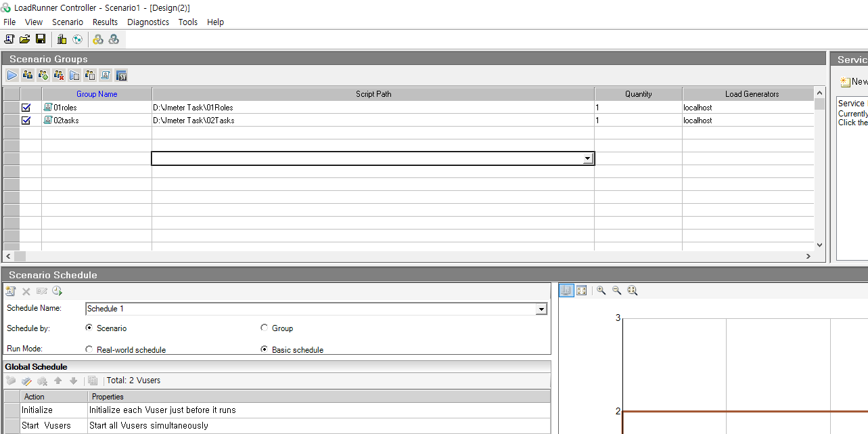The image size is (868, 434).
Task: Click in the Schedule Name field showing Schedule 1
Action: [311, 309]
